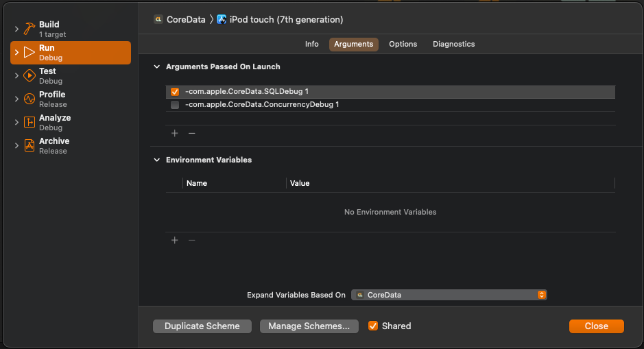The image size is (644, 349).
Task: Click the minus under Environment Variables
Action: (x=192, y=240)
